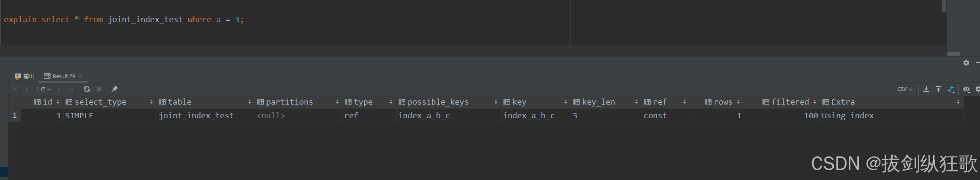
Task: Toggle sort arrows on key_len column
Action: (x=637, y=102)
